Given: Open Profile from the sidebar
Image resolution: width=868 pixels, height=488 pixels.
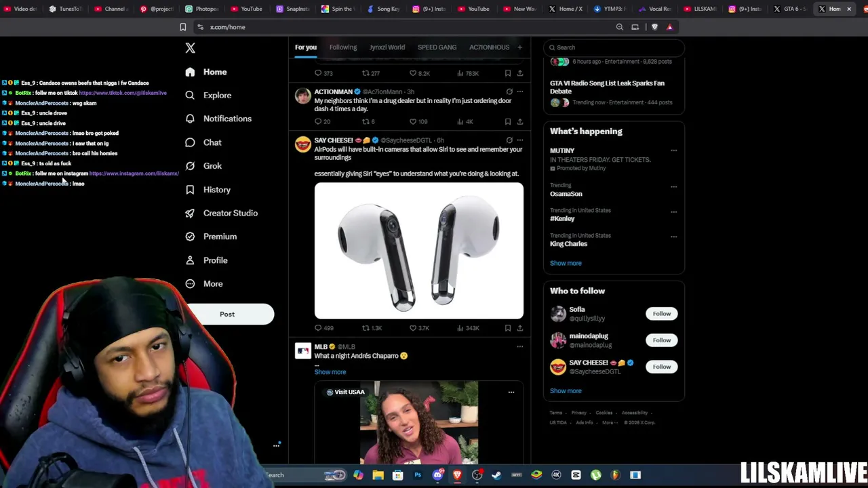Looking at the screenshot, I should [206, 260].
